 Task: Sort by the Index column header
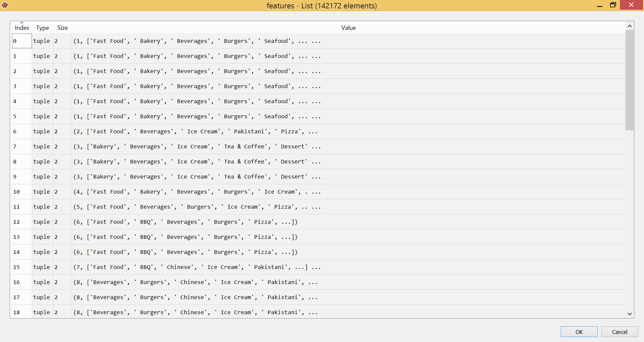[22, 28]
